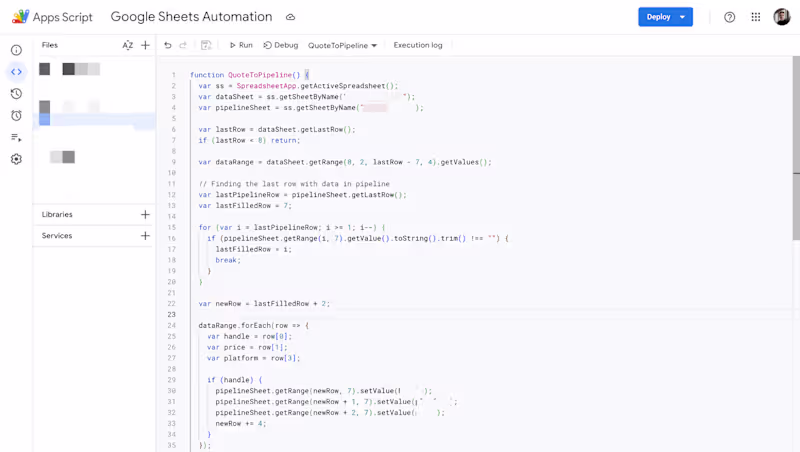The width and height of the screenshot is (800, 452).
Task: Add a new file with plus icon
Action: coord(145,45)
